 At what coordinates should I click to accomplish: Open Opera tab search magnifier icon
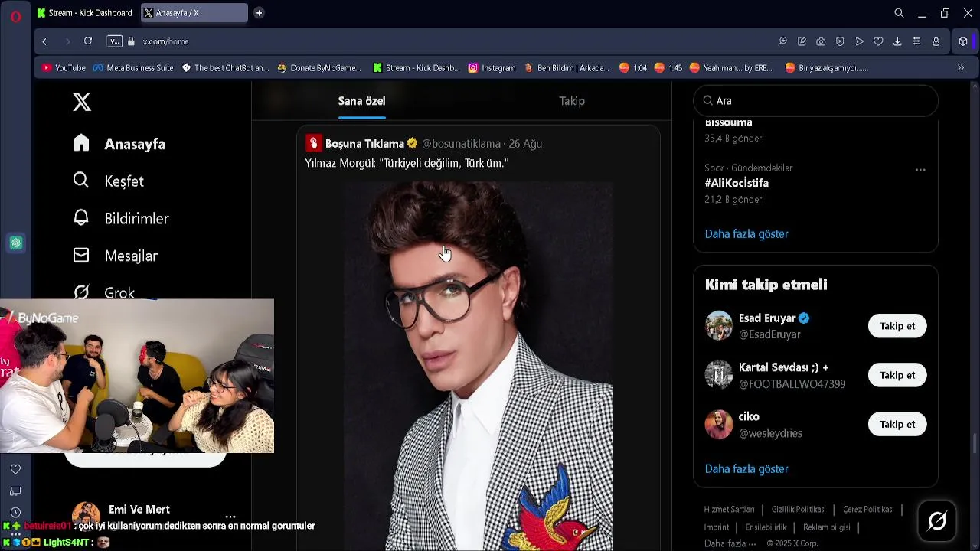pyautogui.click(x=900, y=13)
